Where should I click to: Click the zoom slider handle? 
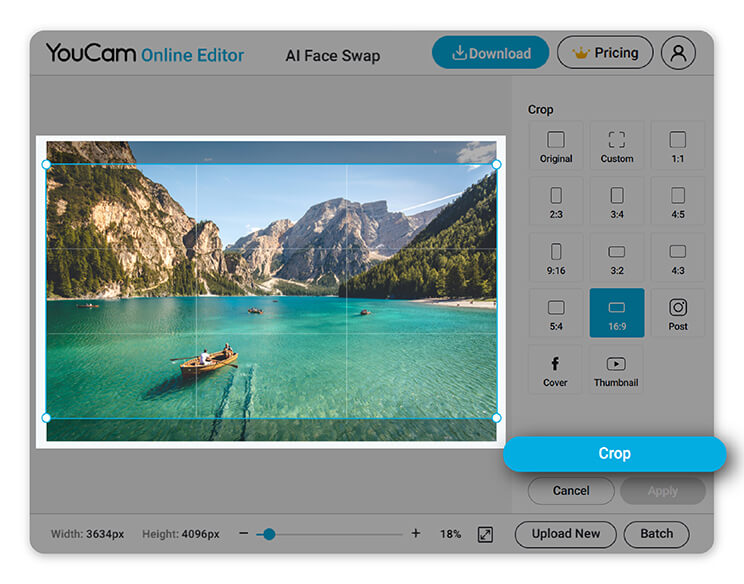[269, 534]
